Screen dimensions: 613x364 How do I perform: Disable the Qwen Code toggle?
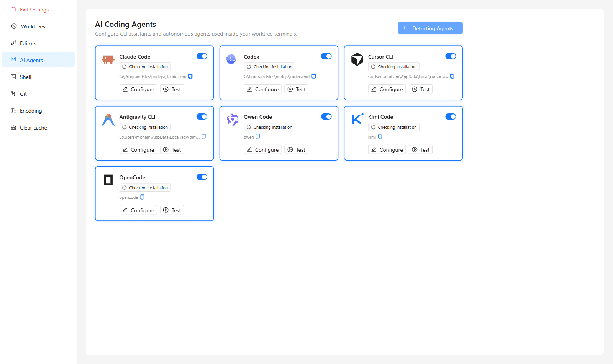[326, 116]
